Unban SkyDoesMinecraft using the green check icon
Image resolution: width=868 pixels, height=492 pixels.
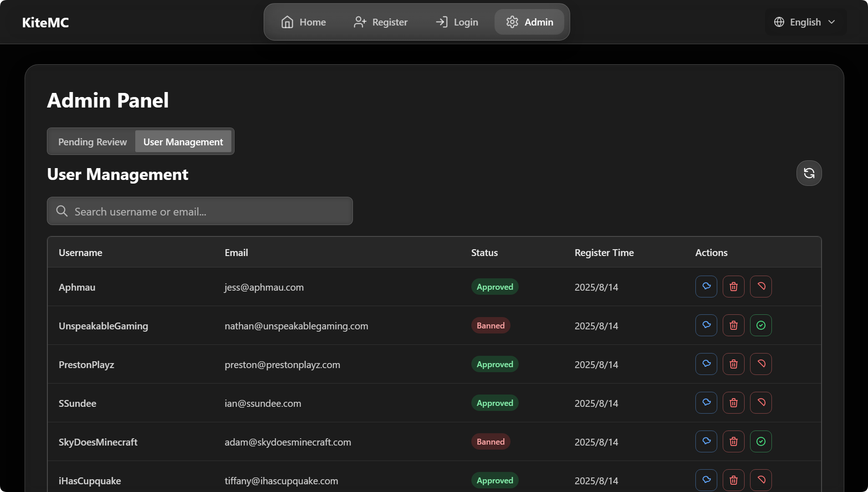[x=761, y=441]
